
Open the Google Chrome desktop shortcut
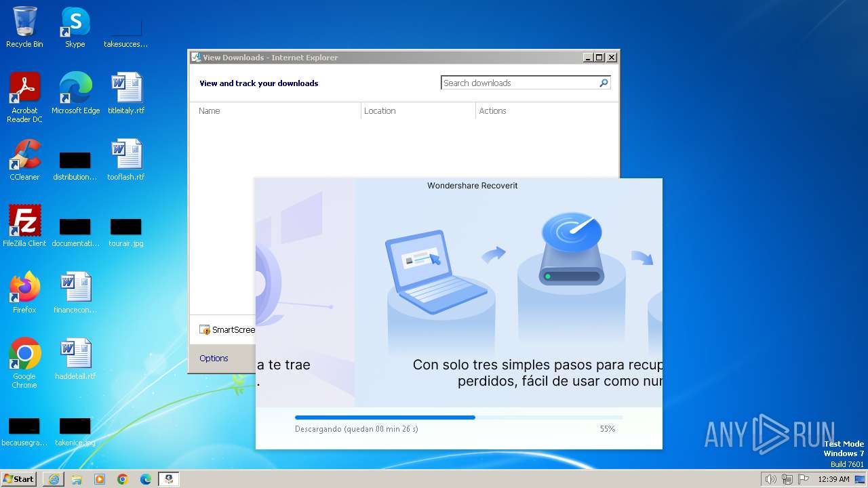[24, 363]
